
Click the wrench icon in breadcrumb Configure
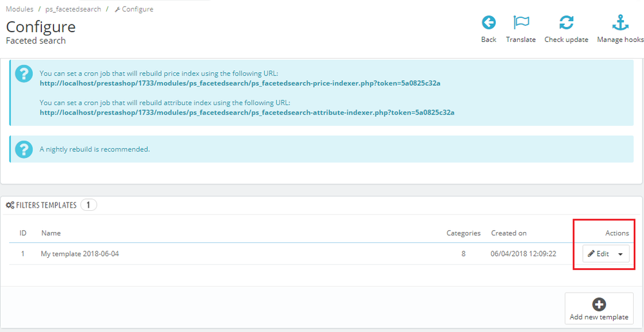pyautogui.click(x=117, y=10)
